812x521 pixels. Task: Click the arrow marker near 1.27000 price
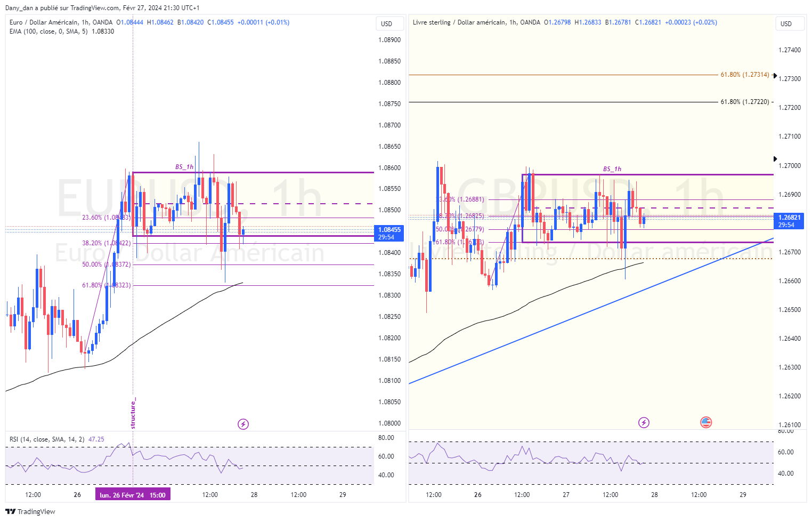[775, 159]
